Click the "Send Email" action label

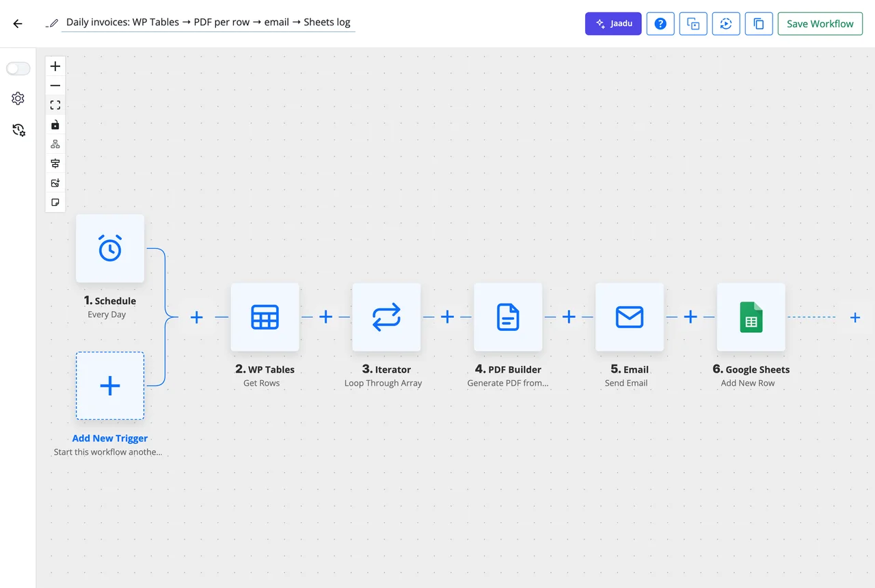click(x=626, y=383)
